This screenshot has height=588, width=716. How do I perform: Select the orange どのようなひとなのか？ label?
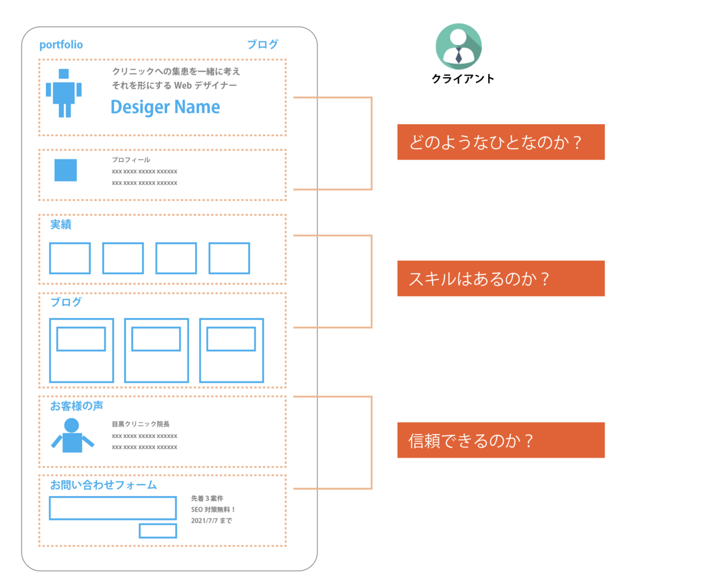[501, 142]
